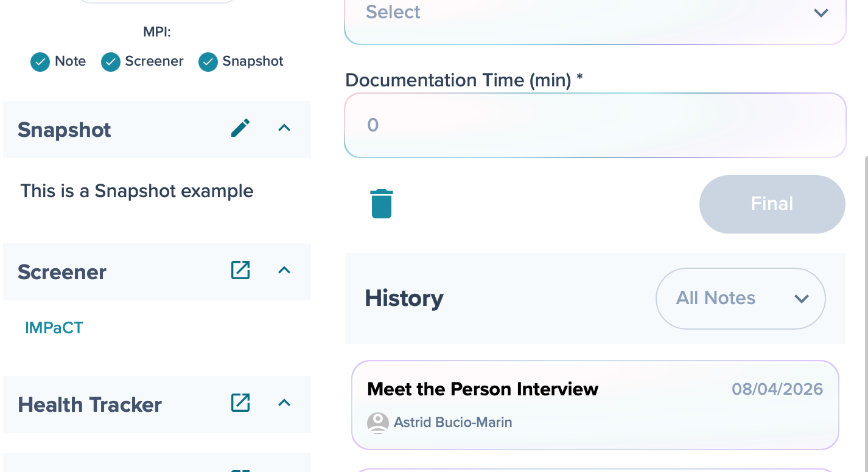868x472 pixels.
Task: Collapse the Health Tracker section
Action: tap(284, 403)
